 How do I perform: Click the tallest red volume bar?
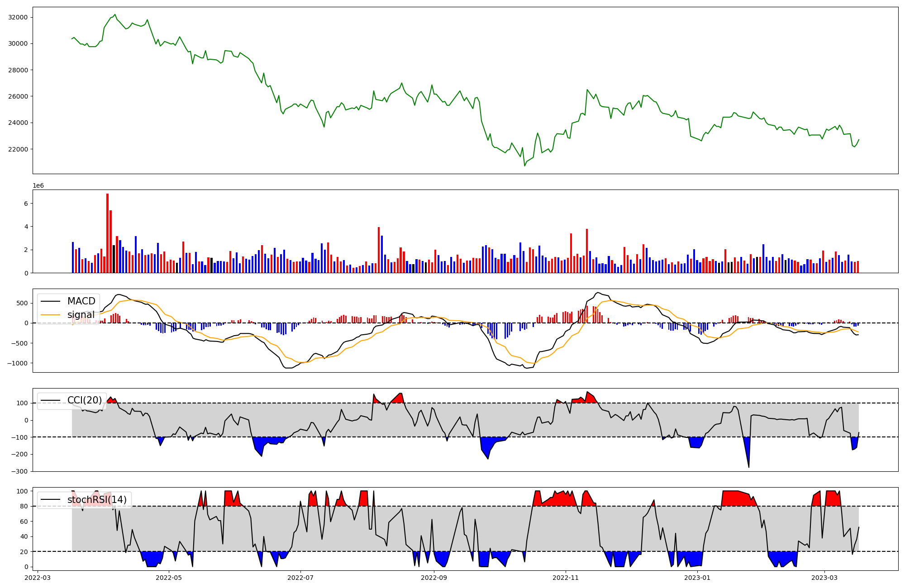[107, 233]
